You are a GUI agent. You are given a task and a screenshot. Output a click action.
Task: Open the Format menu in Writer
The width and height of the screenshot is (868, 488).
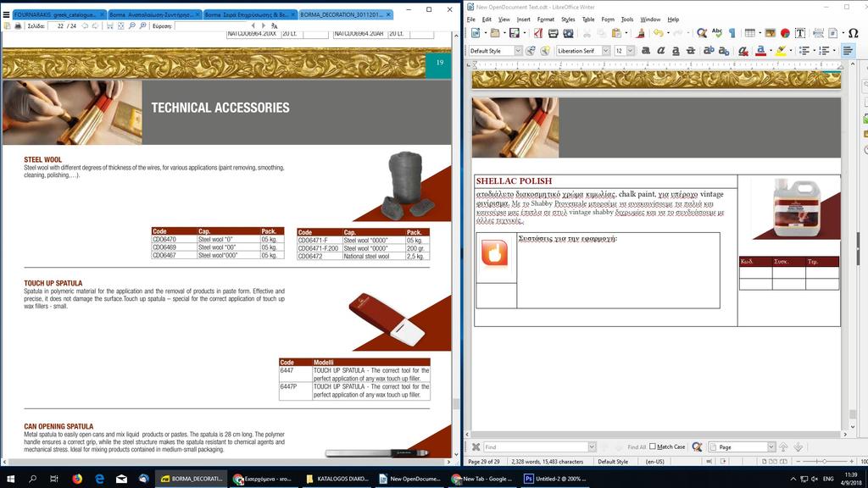tap(545, 19)
